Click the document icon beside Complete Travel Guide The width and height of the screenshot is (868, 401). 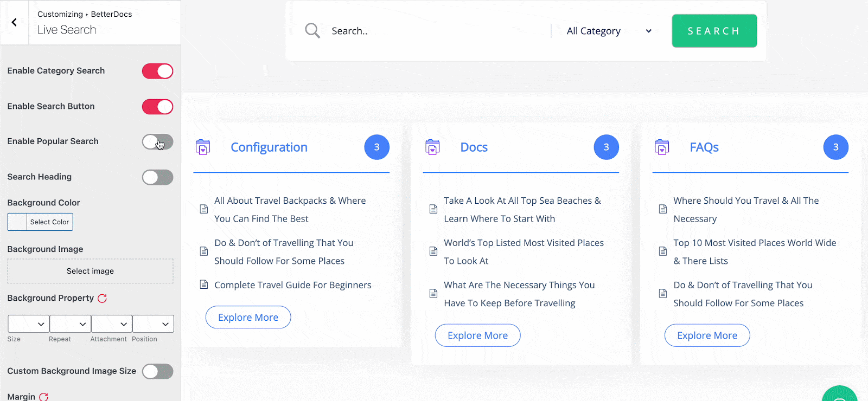coord(203,284)
